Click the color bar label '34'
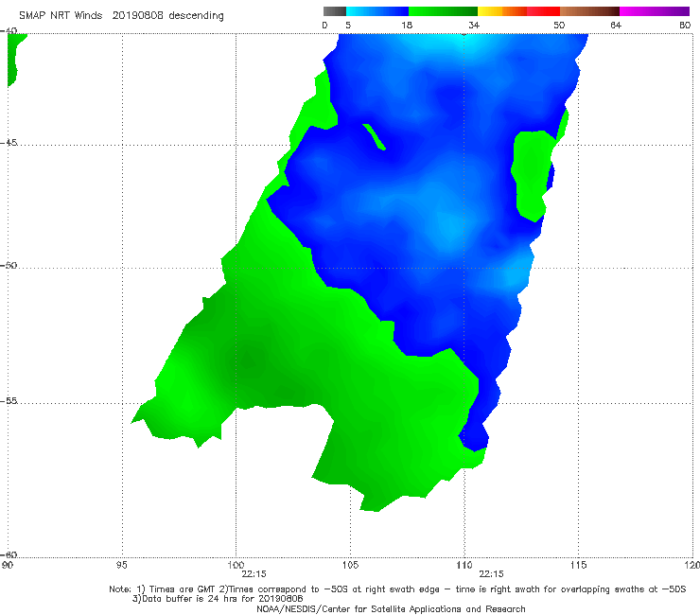 [x=474, y=25]
